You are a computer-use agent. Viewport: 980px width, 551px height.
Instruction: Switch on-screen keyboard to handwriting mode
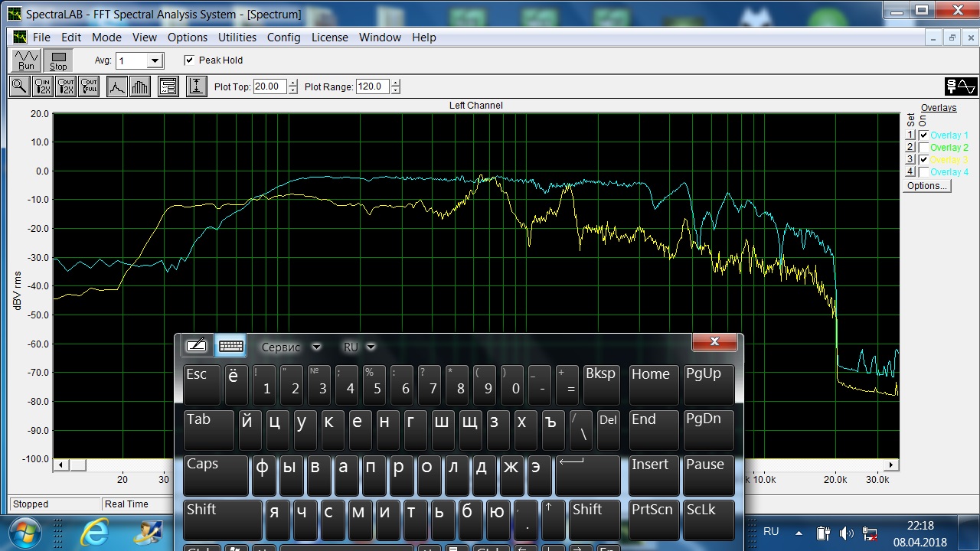[196, 347]
